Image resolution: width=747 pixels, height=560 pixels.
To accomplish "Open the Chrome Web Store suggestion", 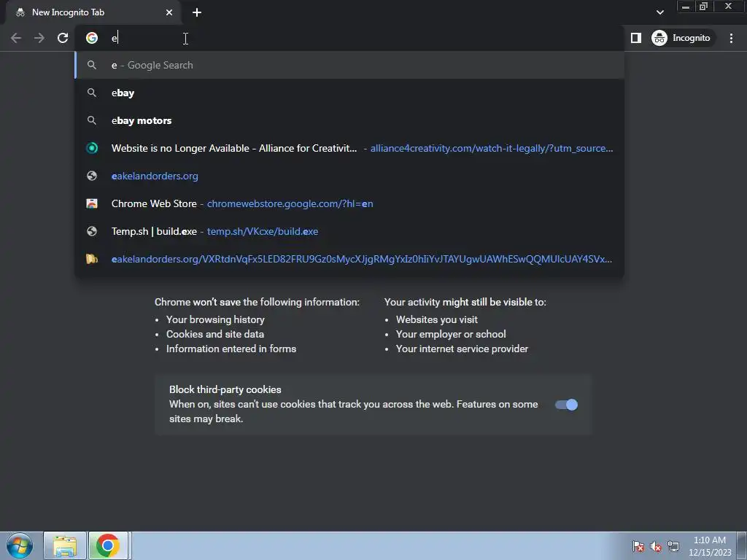I will click(349, 203).
